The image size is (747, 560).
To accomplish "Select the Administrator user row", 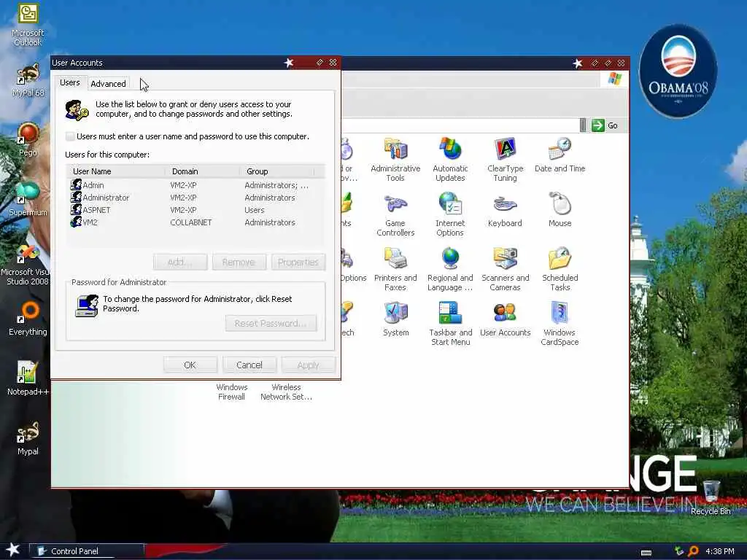I will [196, 198].
